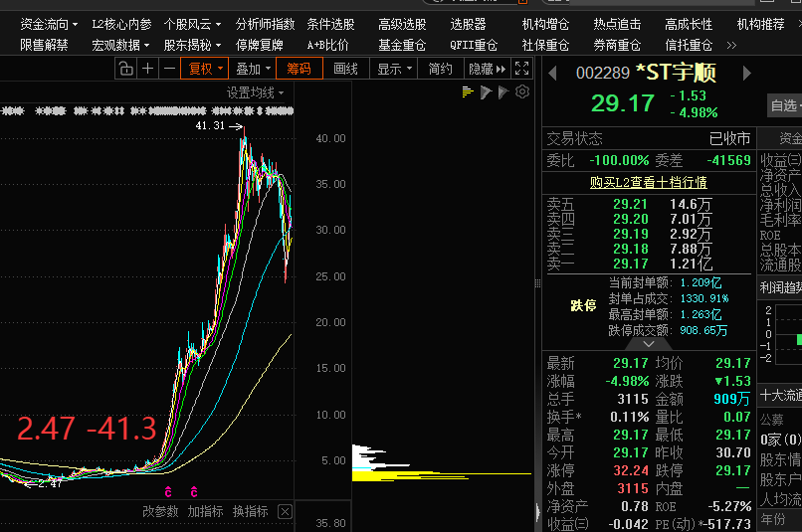Open 股东揭秘 dropdown menu

(192, 45)
